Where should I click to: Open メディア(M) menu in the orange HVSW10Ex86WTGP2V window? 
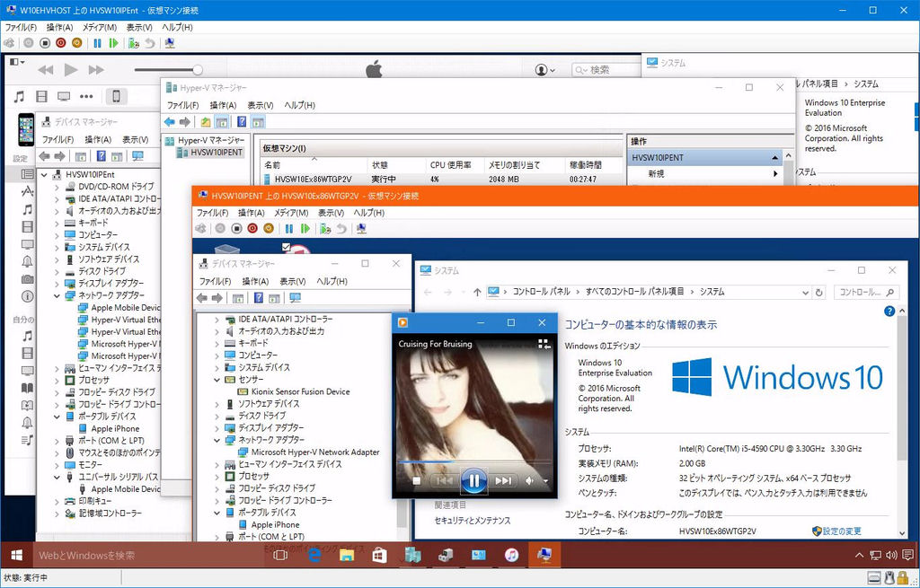291,213
